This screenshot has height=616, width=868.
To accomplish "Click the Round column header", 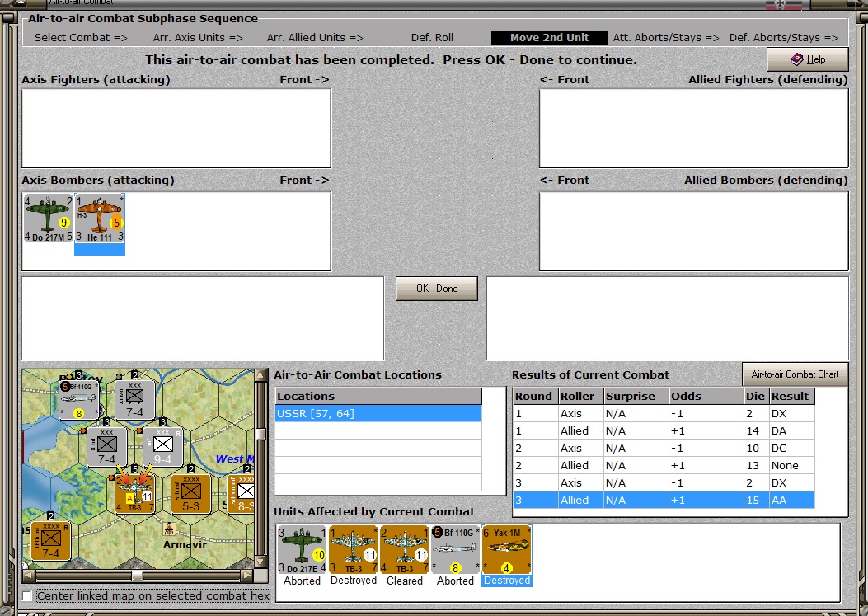I will (535, 396).
